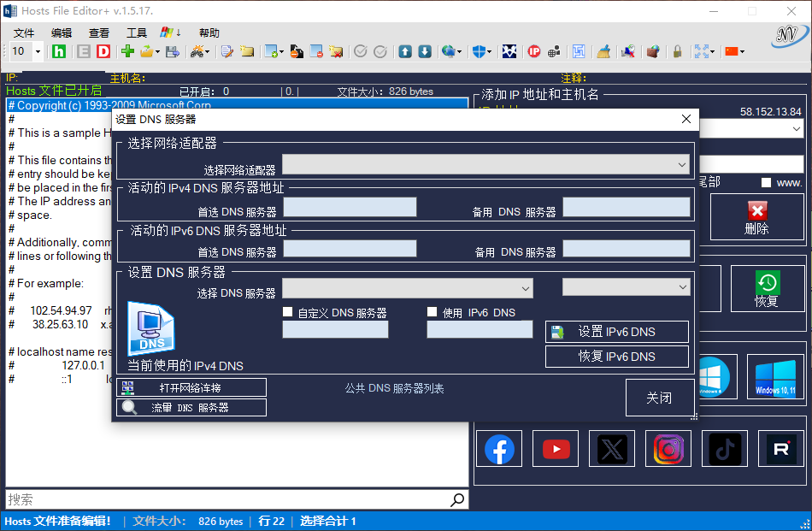Screen dimensions: 812x531
Task: Click the green plus add entry icon
Action: tap(127, 51)
